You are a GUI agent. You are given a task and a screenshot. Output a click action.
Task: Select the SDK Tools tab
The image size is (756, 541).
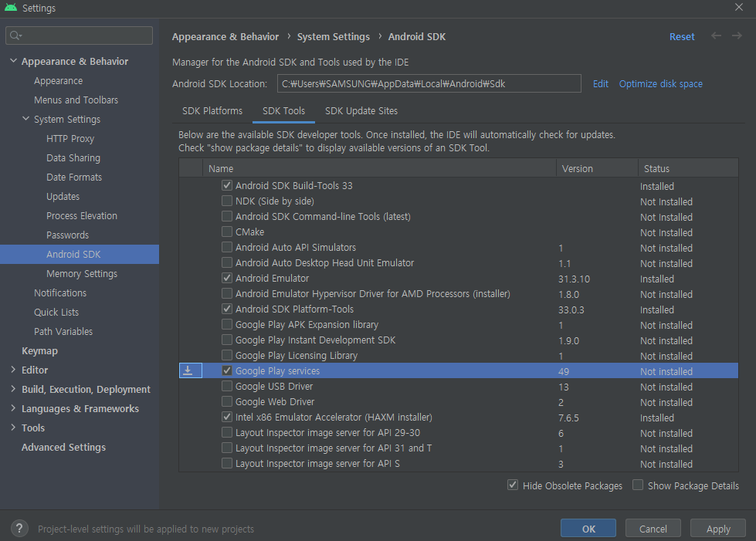coord(283,111)
